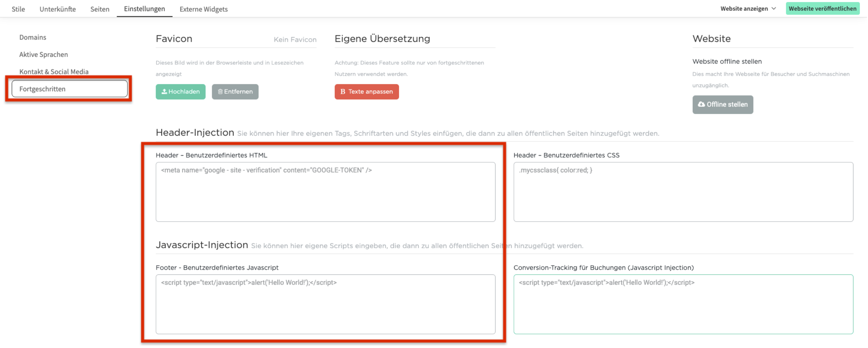Open Aktive Sprachen settings
The image size is (868, 348).
tap(43, 55)
